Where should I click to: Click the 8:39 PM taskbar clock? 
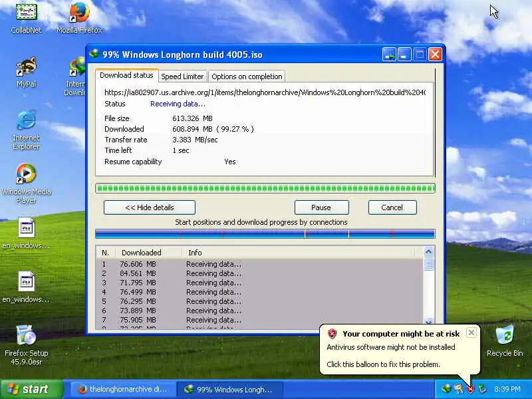coord(507,389)
